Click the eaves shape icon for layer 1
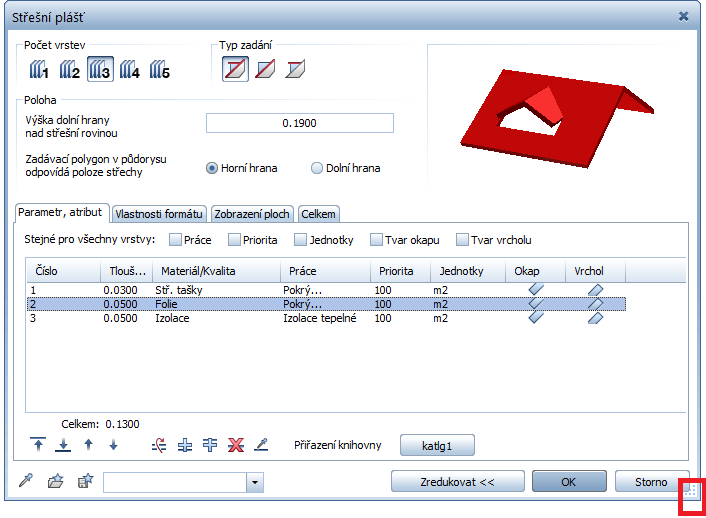 536,289
